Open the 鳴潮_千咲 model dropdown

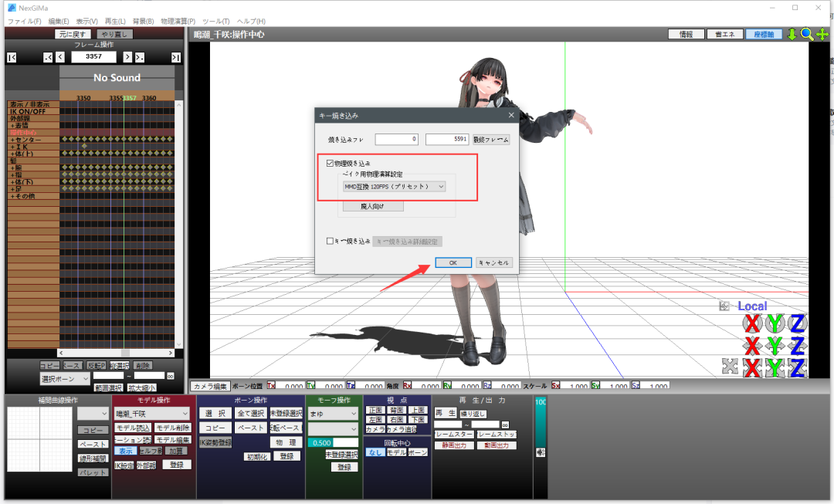click(152, 413)
